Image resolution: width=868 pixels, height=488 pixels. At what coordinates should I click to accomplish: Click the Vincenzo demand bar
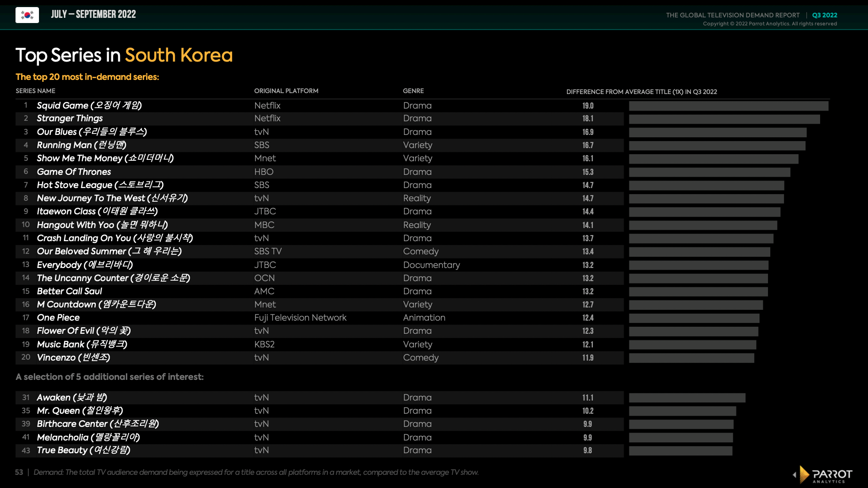point(691,358)
